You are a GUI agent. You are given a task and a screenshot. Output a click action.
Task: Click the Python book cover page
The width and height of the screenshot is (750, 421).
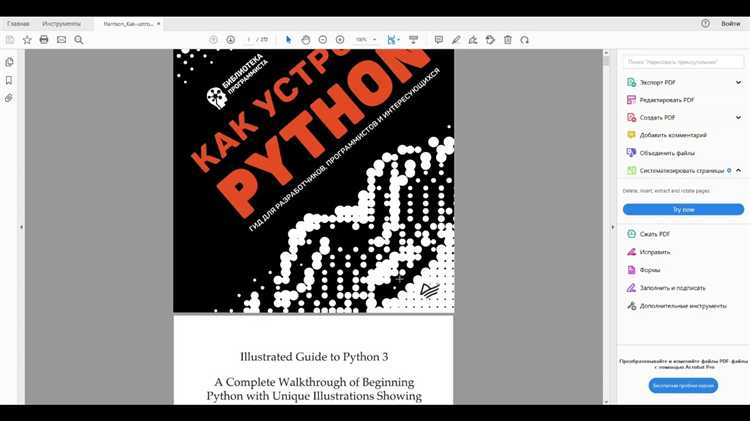314,181
